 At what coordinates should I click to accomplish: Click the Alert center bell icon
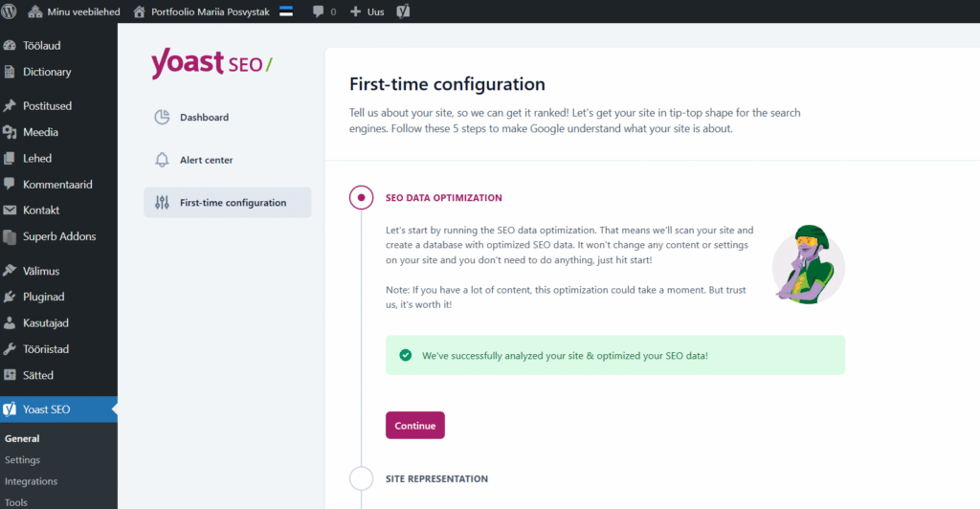pos(162,160)
